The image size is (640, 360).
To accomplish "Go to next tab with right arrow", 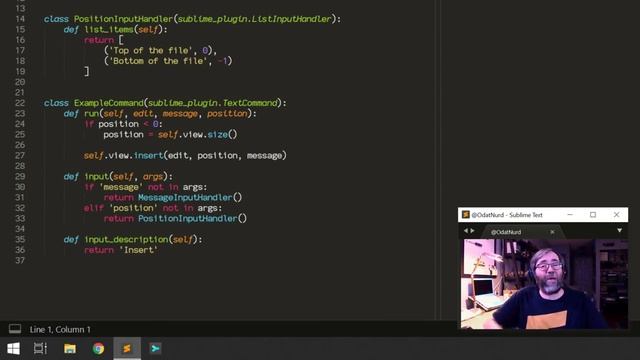I will coord(473,231).
